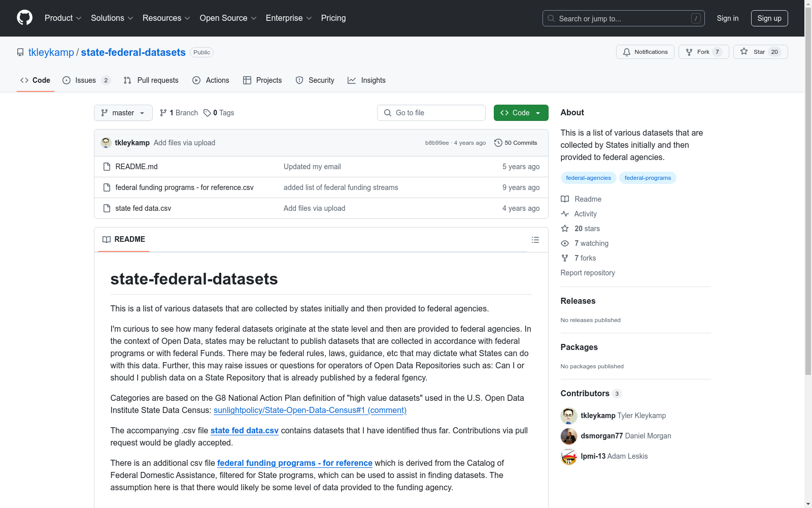Open the 'federal funding programs - for reference' README link
The image size is (812, 508).
tap(295, 463)
